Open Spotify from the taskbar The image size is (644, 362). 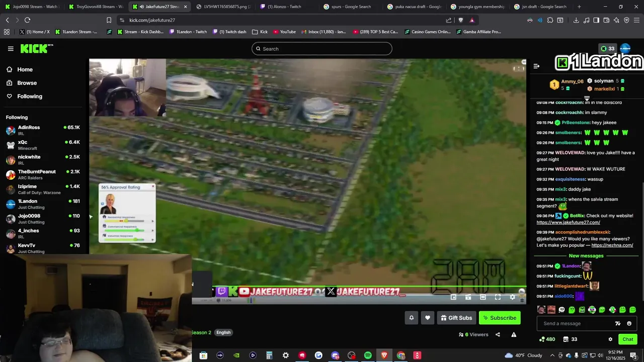[368, 355]
